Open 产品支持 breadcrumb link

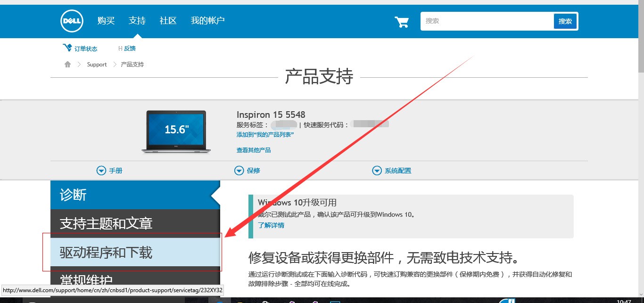[x=132, y=65]
